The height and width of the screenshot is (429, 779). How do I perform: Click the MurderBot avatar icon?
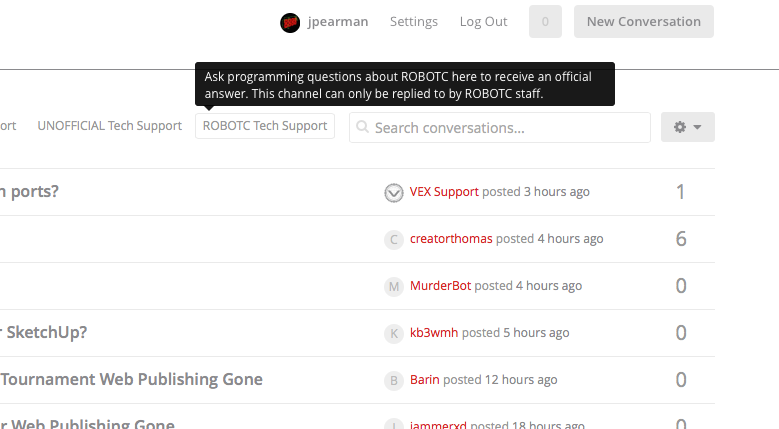[394, 286]
